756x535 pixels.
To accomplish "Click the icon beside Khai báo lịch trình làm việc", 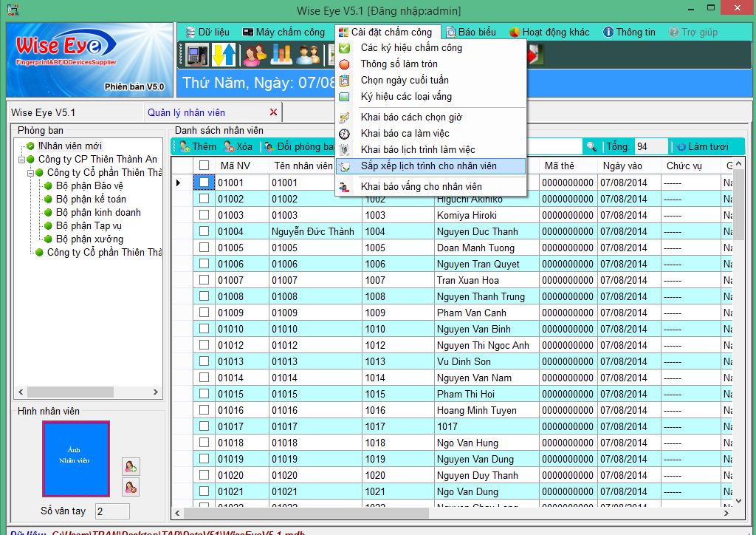I will 344,149.
